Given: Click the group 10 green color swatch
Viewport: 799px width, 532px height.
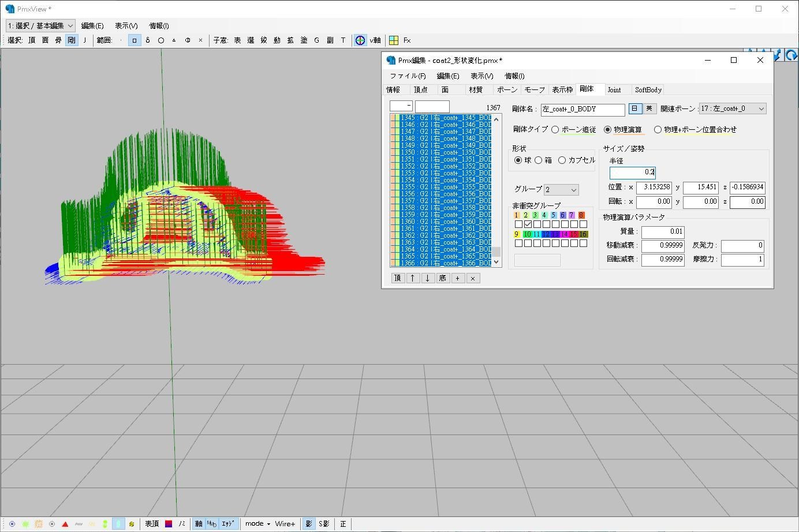Looking at the screenshot, I should point(527,234).
